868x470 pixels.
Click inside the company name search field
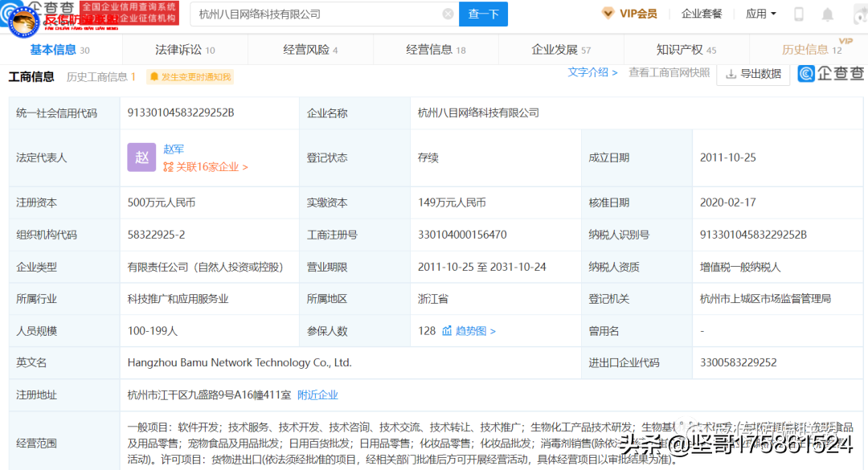313,14
